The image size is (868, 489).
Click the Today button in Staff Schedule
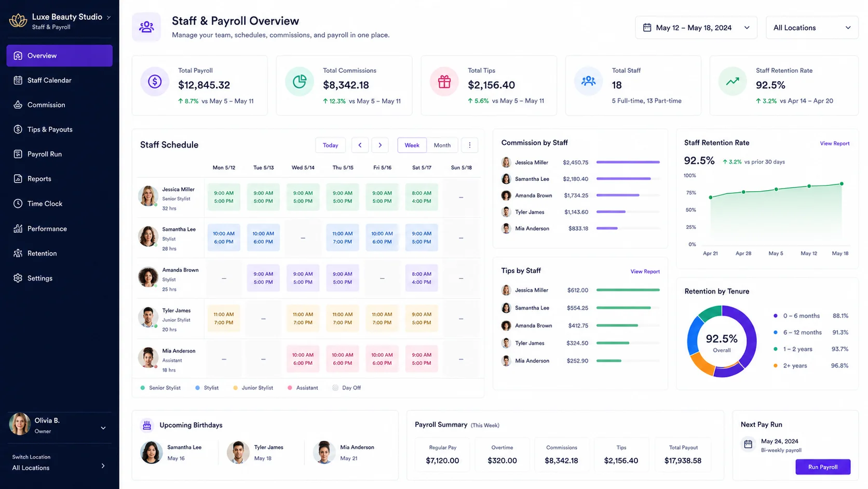pos(330,146)
